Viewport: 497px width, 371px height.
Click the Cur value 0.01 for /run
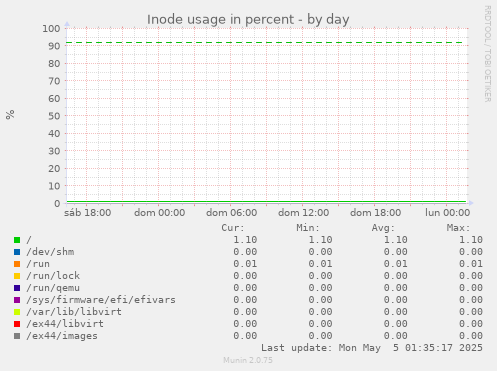click(x=245, y=264)
